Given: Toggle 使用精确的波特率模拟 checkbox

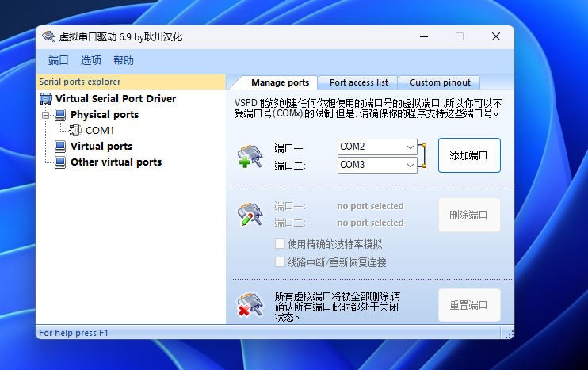Looking at the screenshot, I should pyautogui.click(x=280, y=244).
